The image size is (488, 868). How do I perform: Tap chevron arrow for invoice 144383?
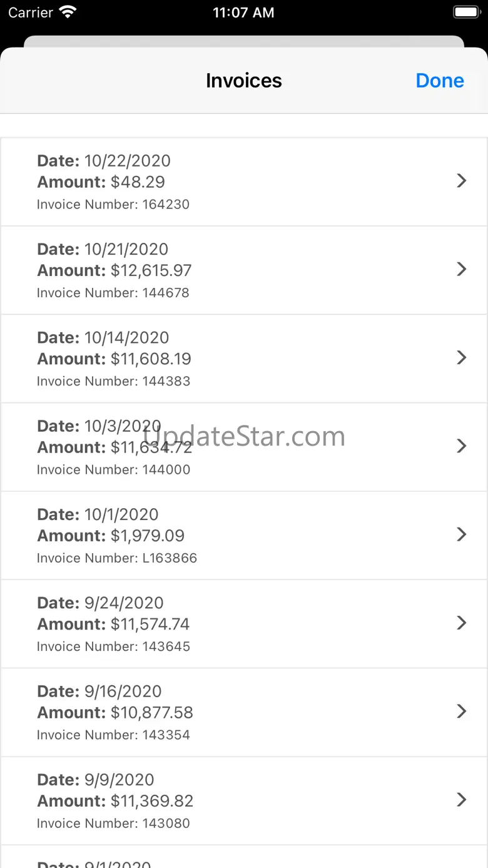(x=462, y=357)
